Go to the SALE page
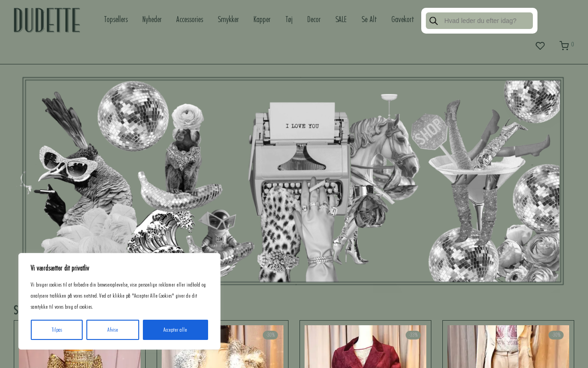The width and height of the screenshot is (588, 368). (x=341, y=19)
